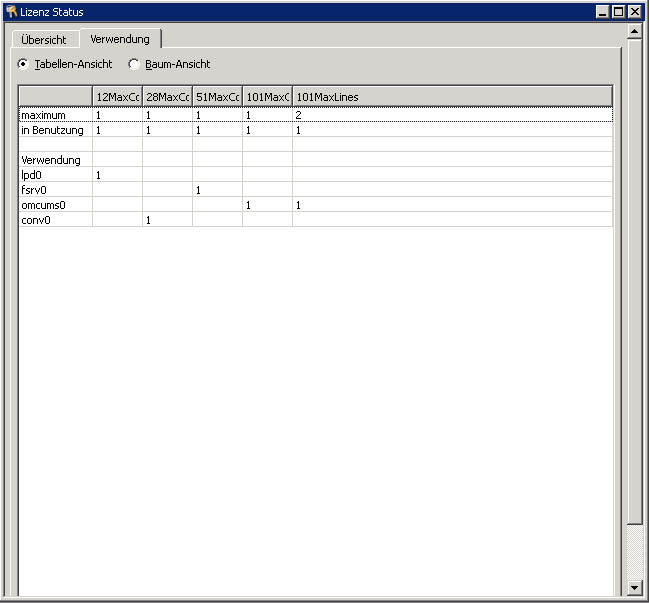
Task: Select the maximum row label
Action: (x=43, y=115)
